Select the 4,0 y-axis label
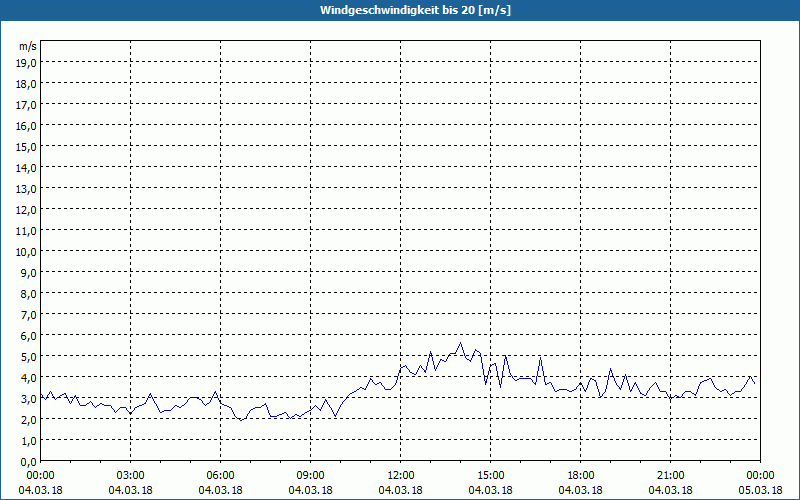The height and width of the screenshot is (500, 800). click(x=30, y=378)
